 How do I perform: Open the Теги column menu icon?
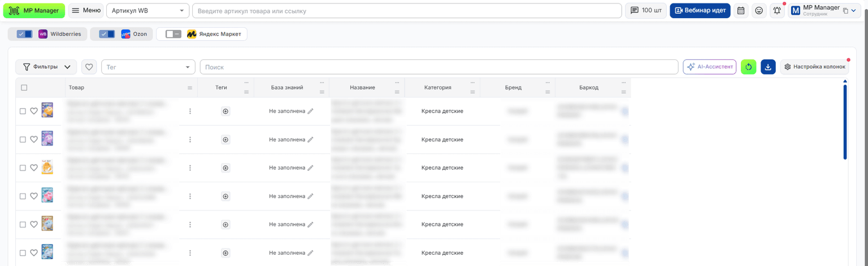click(246, 92)
